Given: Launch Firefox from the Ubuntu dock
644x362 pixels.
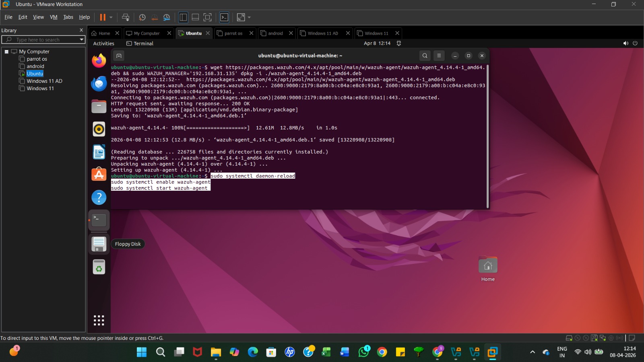Looking at the screenshot, I should tap(99, 61).
